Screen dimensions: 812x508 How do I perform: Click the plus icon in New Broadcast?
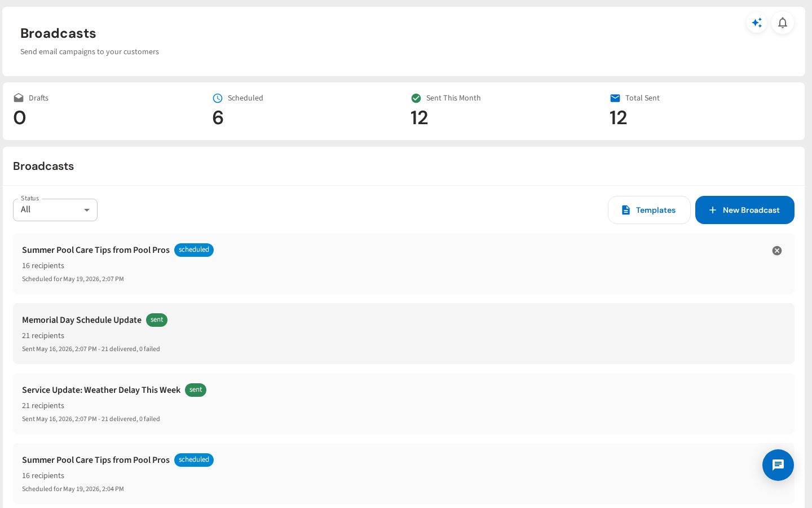713,210
